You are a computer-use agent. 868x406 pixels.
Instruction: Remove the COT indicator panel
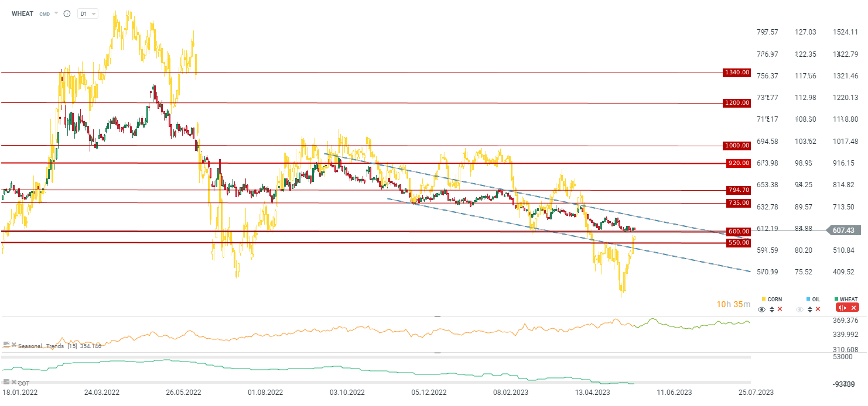click(13, 381)
